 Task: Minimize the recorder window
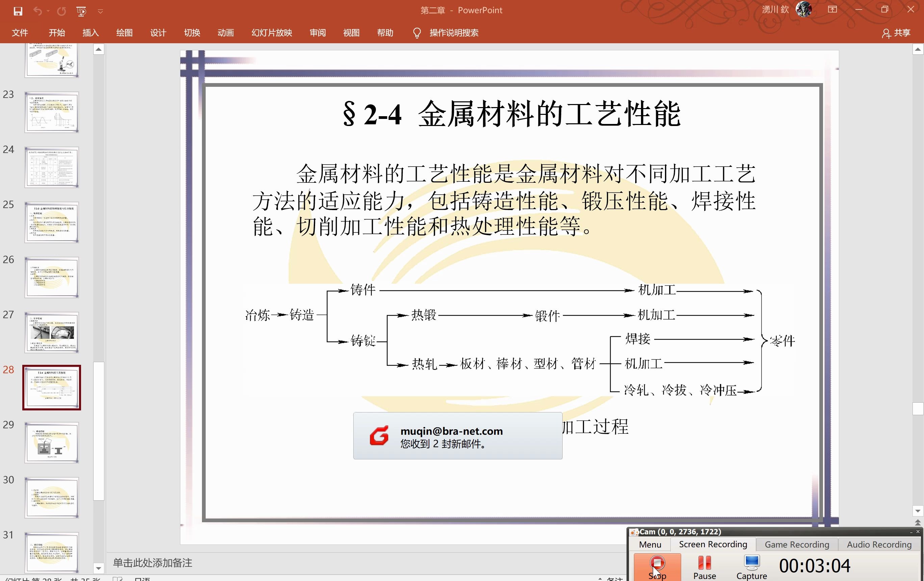(x=911, y=532)
